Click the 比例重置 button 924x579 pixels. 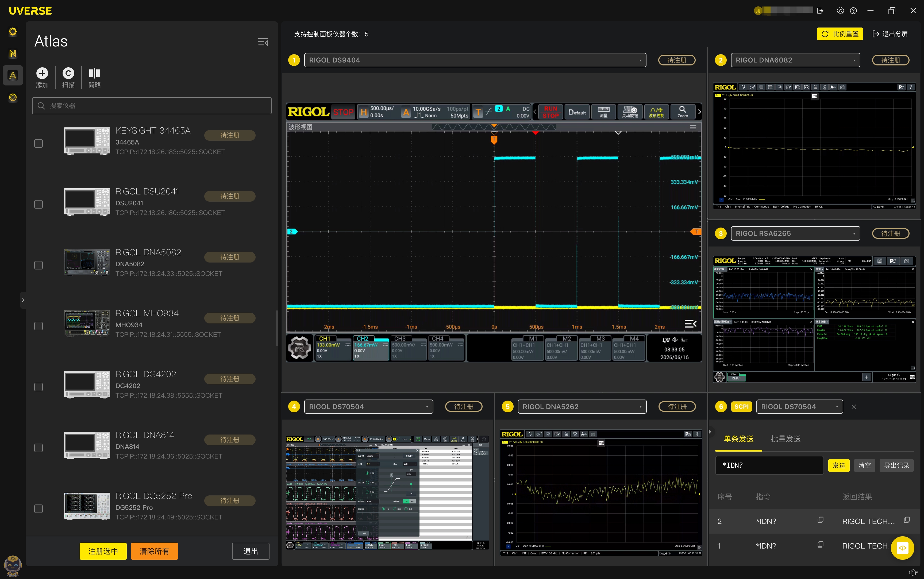840,34
